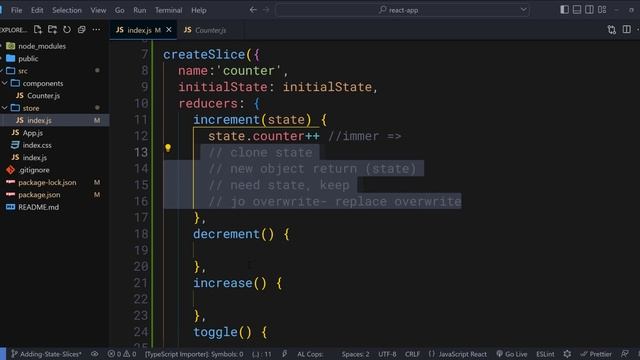Click the Prettier status item

point(596,354)
